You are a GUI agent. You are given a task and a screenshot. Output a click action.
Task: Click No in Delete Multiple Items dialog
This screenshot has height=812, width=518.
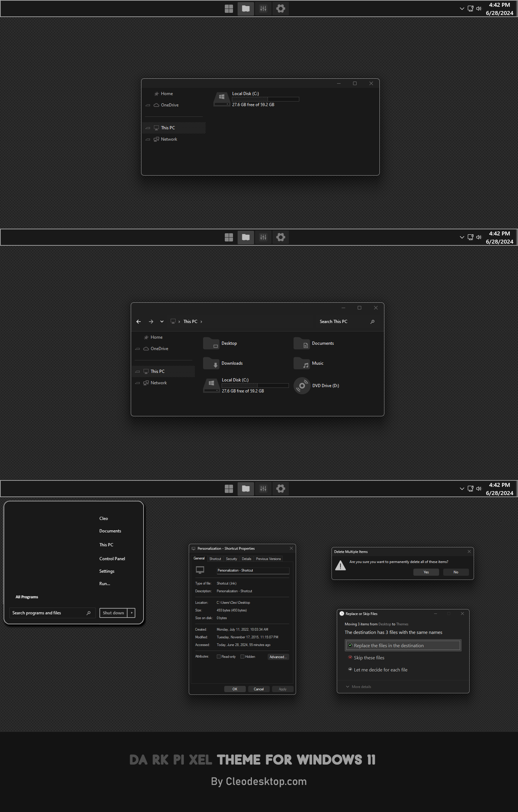[x=456, y=572]
